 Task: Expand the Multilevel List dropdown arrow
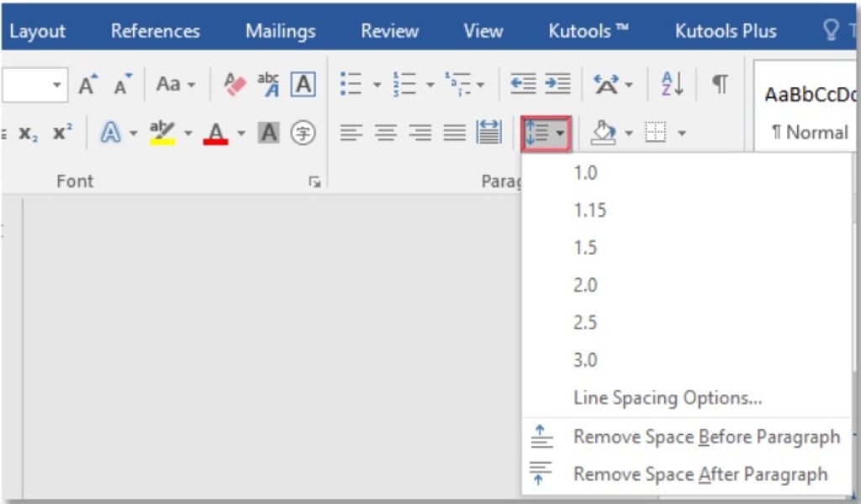pyautogui.click(x=482, y=84)
